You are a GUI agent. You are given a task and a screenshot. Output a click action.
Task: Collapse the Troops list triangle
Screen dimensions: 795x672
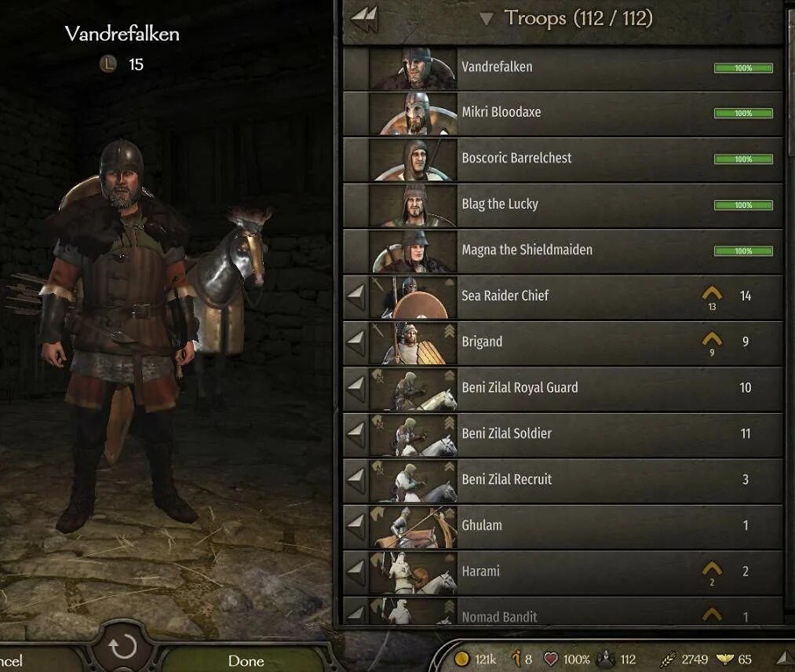(486, 20)
